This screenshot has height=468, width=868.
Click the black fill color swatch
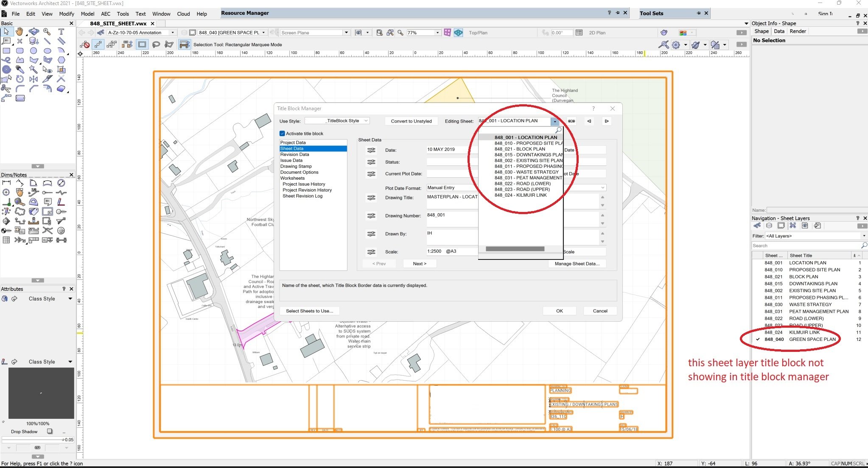40,393
